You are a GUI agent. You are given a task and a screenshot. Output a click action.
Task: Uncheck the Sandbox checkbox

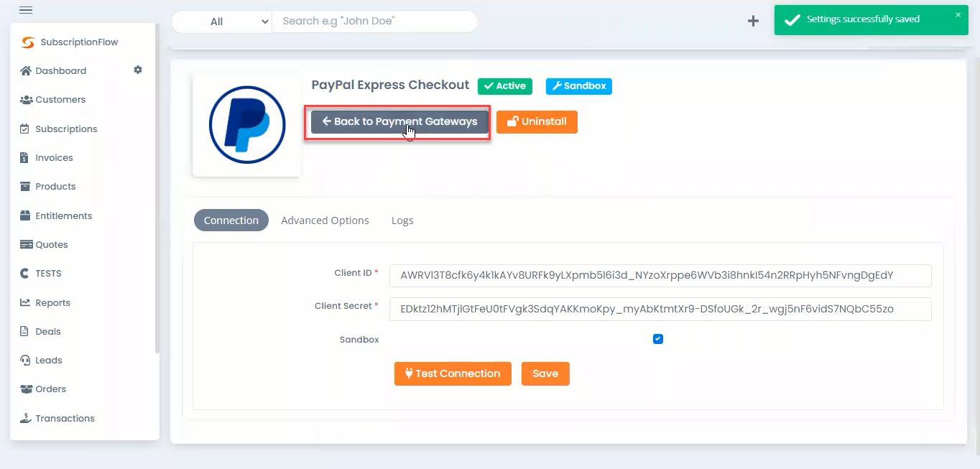pos(658,339)
